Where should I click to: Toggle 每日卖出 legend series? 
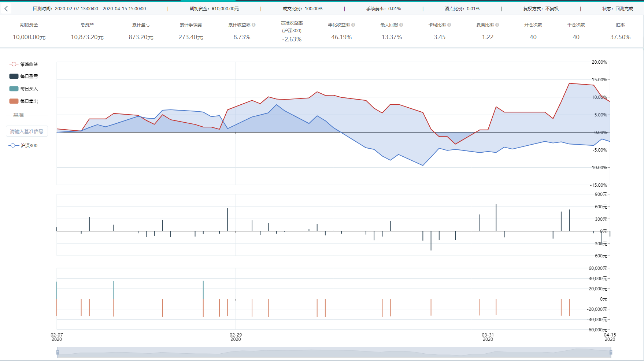click(x=24, y=101)
